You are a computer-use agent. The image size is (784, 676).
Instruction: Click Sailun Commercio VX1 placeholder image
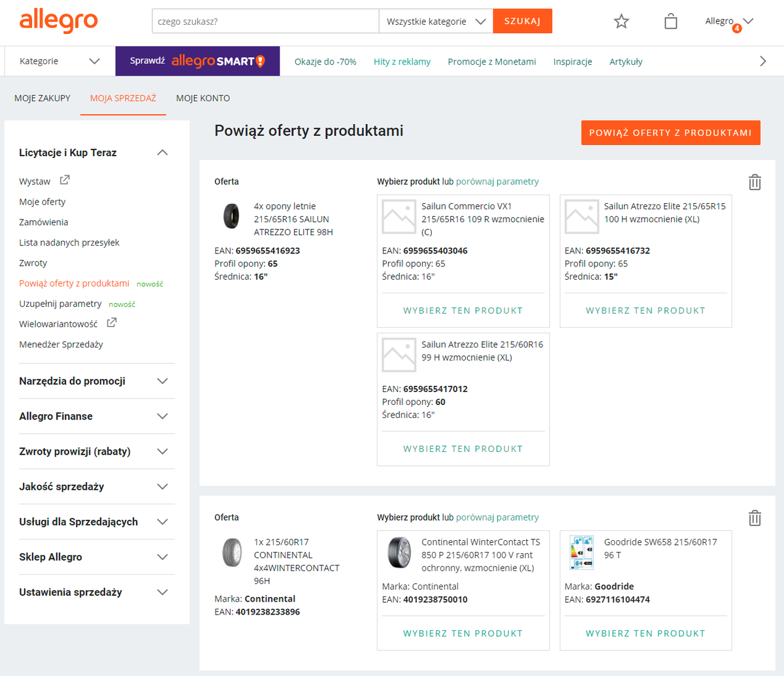[x=399, y=217]
